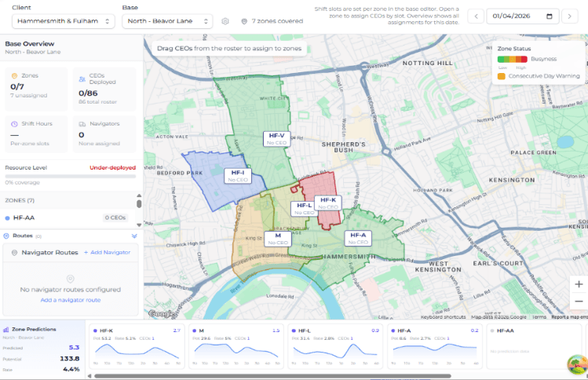
Task: Click the ZONES (7) header
Action: point(20,200)
